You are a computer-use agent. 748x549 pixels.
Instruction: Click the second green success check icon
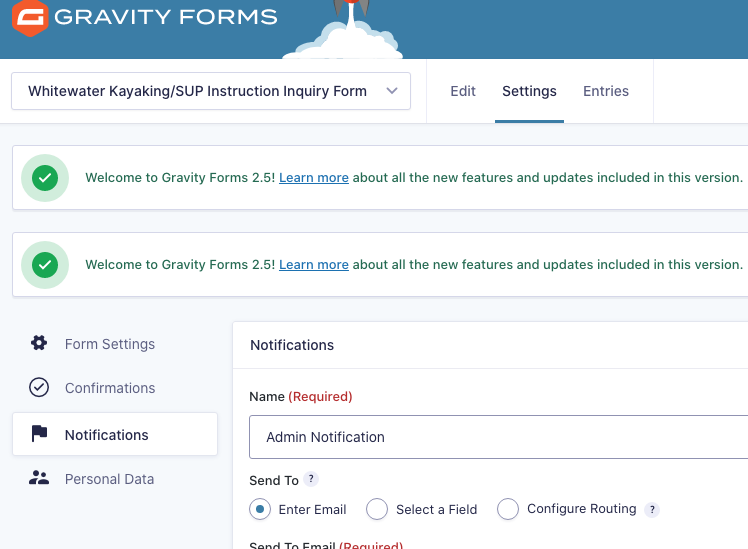(45, 265)
